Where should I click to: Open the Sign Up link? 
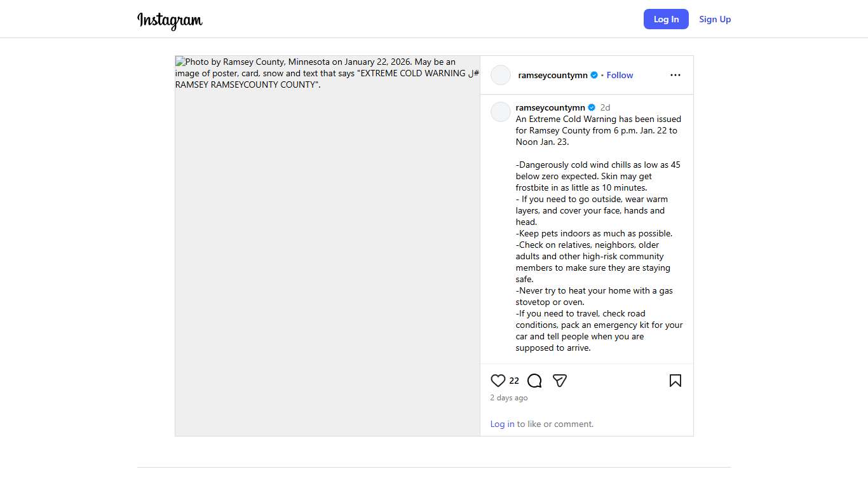pyautogui.click(x=715, y=19)
